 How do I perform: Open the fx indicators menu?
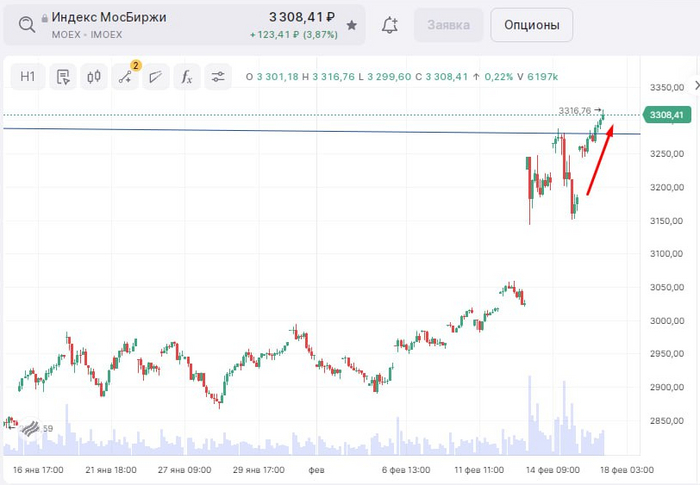coord(186,76)
